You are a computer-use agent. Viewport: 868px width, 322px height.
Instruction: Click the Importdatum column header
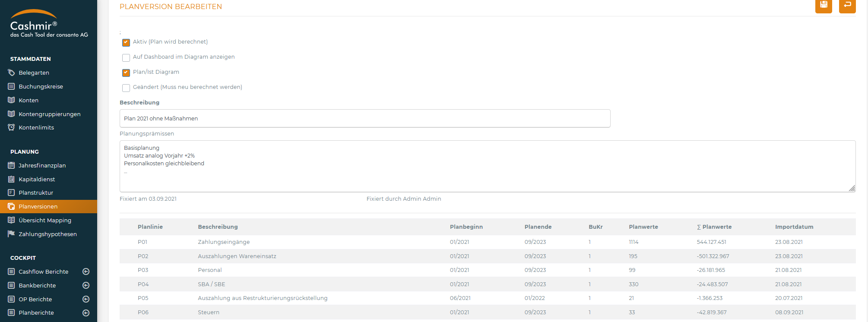pyautogui.click(x=794, y=227)
